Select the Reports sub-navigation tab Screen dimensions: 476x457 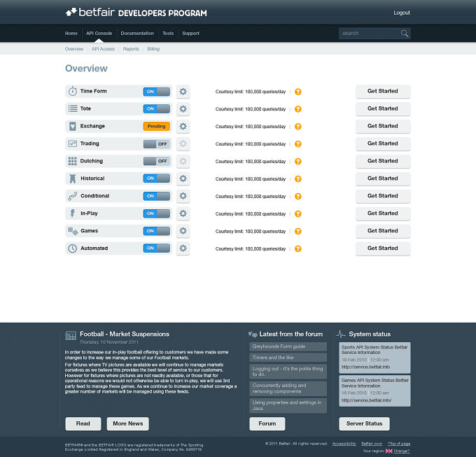(131, 49)
